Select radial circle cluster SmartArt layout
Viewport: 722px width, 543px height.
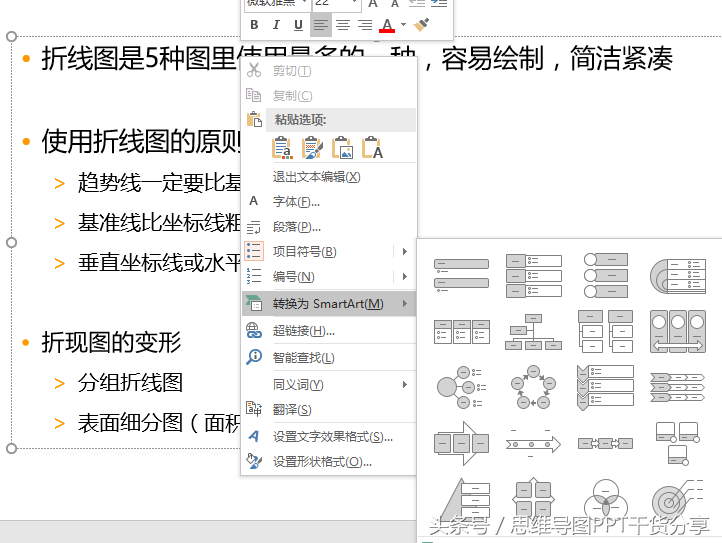tap(460, 387)
